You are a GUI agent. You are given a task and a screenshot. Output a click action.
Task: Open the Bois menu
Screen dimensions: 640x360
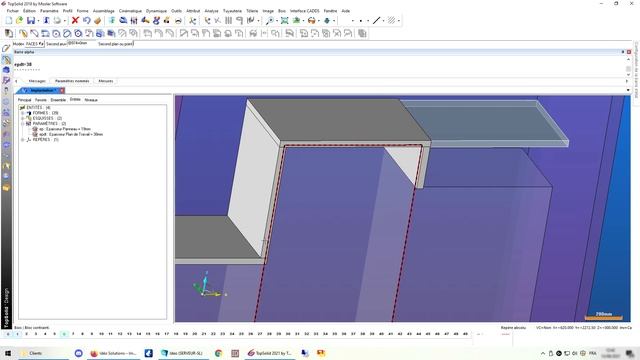tap(282, 11)
